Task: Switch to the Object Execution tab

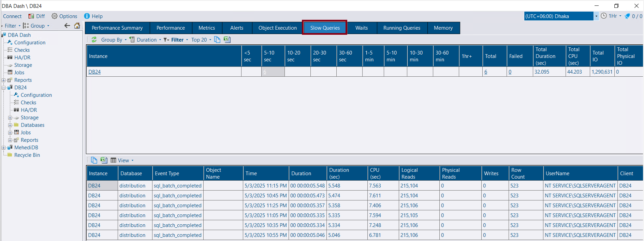Action: click(x=277, y=28)
